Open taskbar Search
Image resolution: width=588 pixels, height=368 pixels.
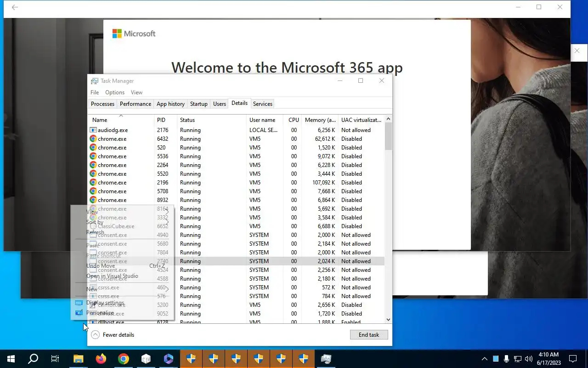tap(33, 359)
